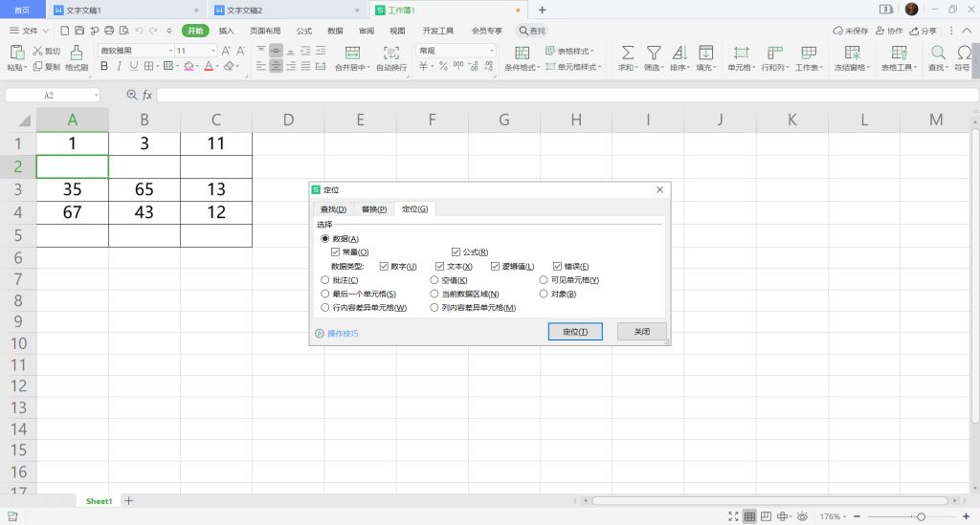Viewport: 980px width, 525px height.
Task: Toggle Italic formatting (I)
Action: click(119, 66)
